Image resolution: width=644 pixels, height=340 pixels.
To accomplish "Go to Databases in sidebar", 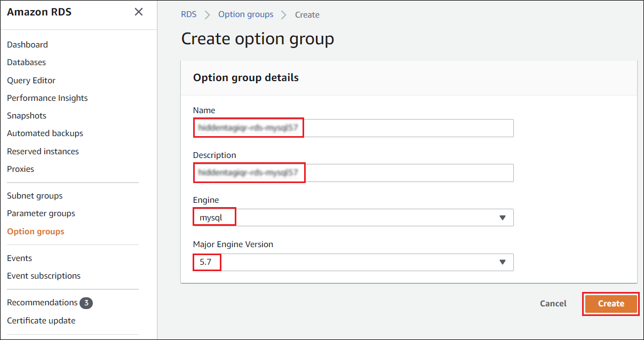I will point(26,62).
